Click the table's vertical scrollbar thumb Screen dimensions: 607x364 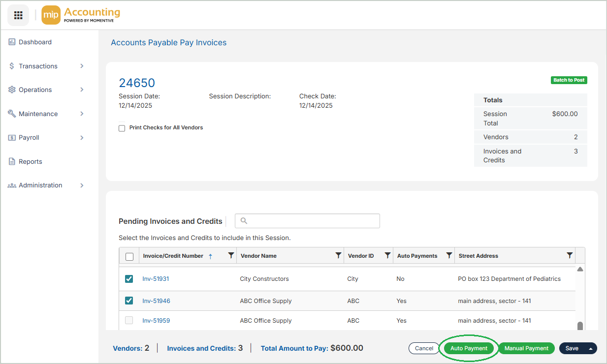coord(580,326)
